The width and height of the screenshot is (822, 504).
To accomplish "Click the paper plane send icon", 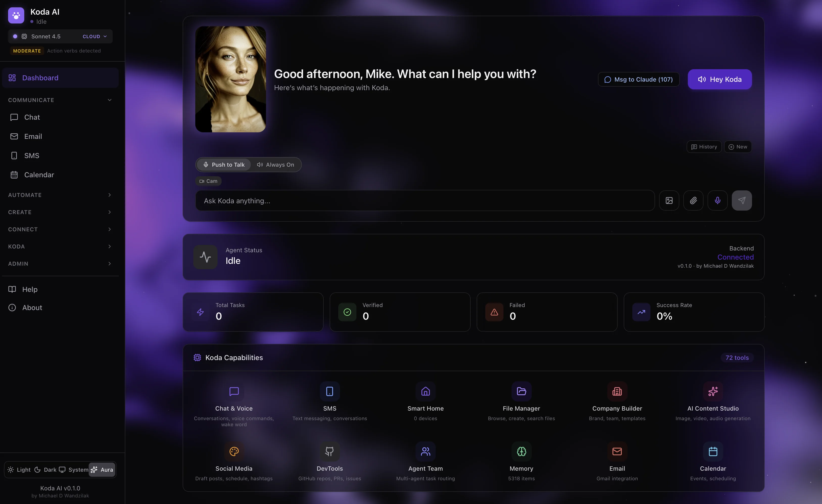I will 742,200.
